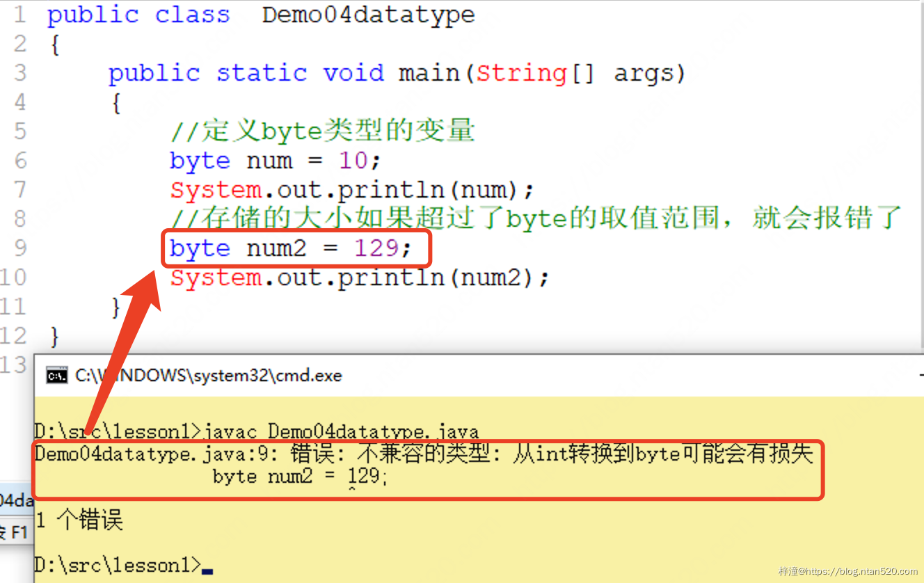Click the closing brace on line 12
Viewport: 924px width, 583px height.
point(55,337)
